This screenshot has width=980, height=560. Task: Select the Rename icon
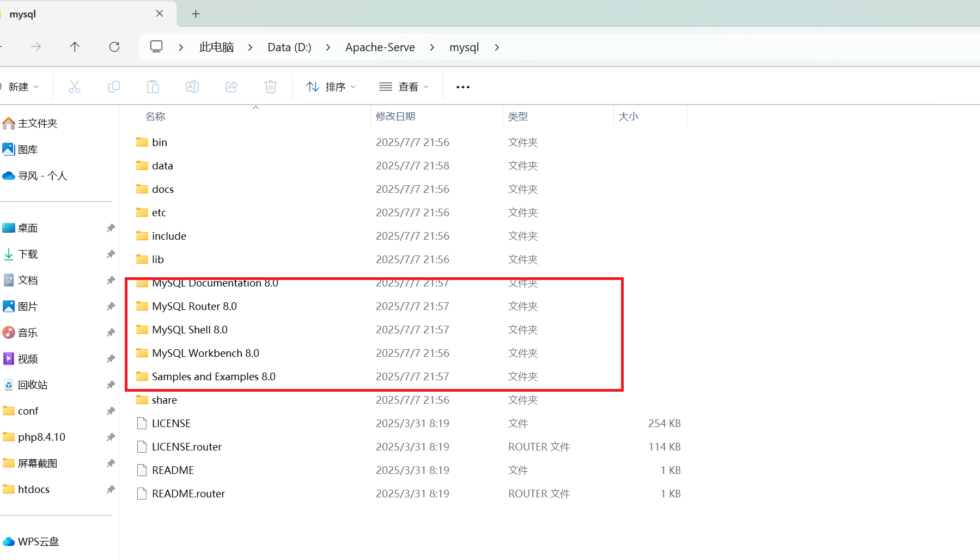[192, 86]
